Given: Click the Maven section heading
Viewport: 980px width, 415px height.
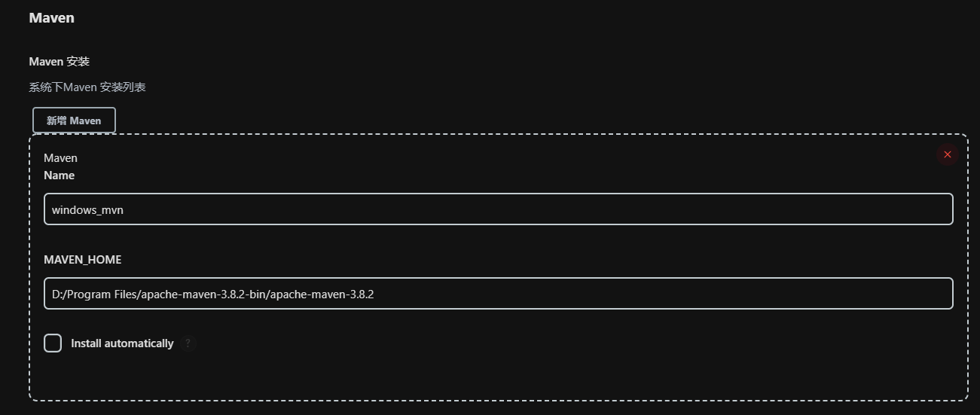Looking at the screenshot, I should click(x=51, y=17).
